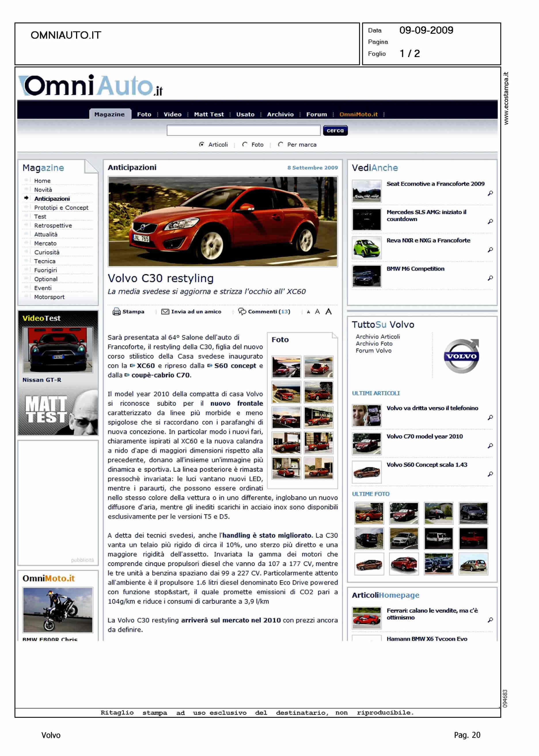Select the smallest font size A icon

click(308, 312)
